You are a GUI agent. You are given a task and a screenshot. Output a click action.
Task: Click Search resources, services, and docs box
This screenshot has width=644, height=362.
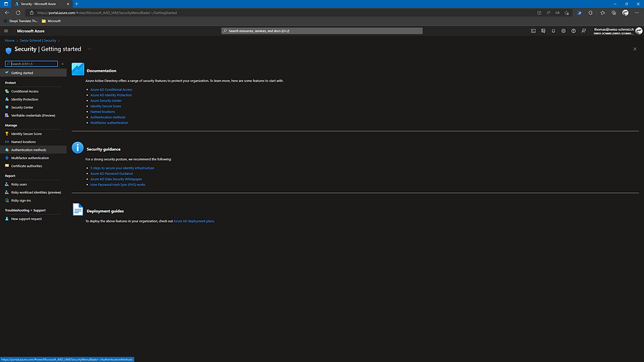tap(321, 31)
